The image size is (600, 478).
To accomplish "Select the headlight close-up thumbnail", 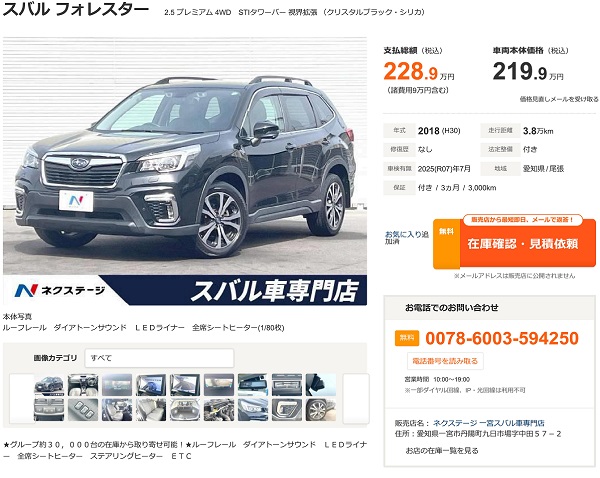I will (x=253, y=410).
